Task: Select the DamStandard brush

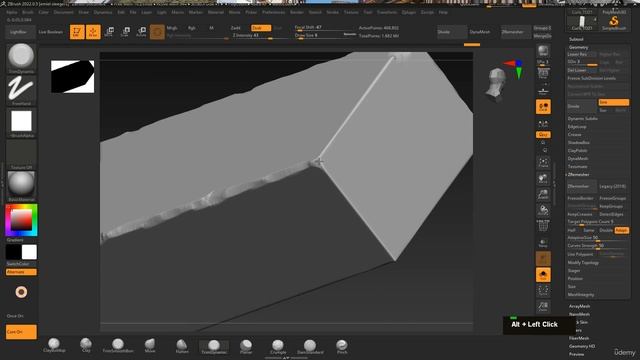Action: pos(310,345)
